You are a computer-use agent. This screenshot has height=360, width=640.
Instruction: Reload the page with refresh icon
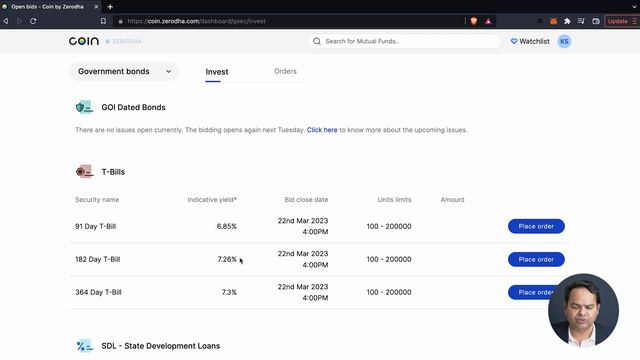pos(33,21)
